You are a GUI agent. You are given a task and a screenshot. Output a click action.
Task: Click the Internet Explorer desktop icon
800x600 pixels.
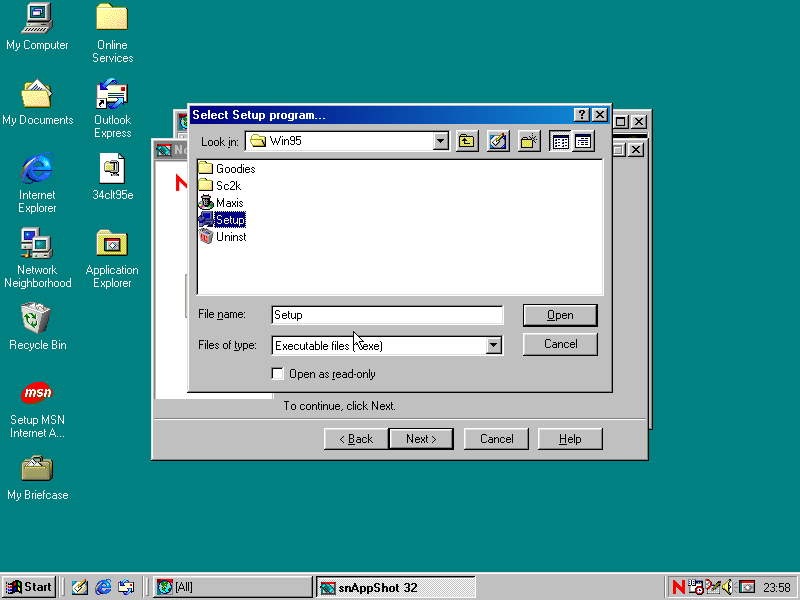[x=37, y=183]
